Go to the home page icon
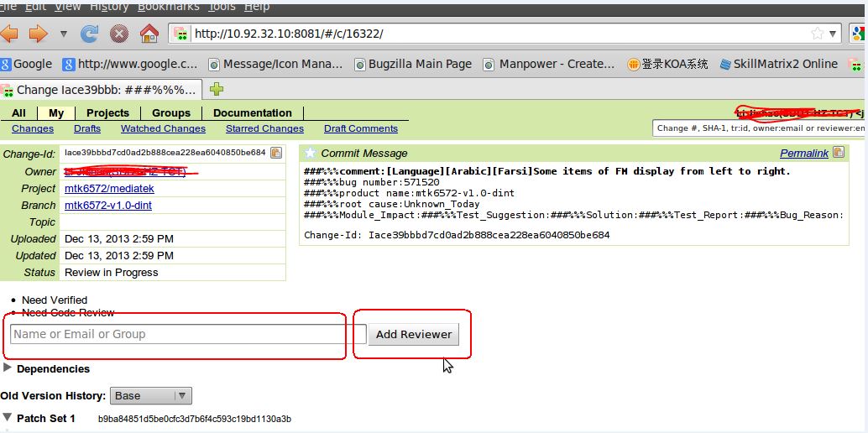The width and height of the screenshot is (868, 433). point(149,34)
